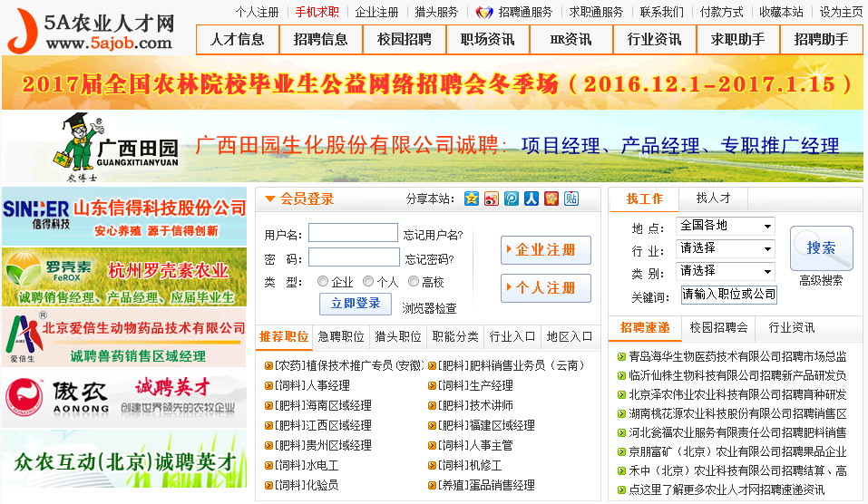Open the 类别 请选择 dropdown
This screenshot has height=504, width=868.
pos(726,271)
